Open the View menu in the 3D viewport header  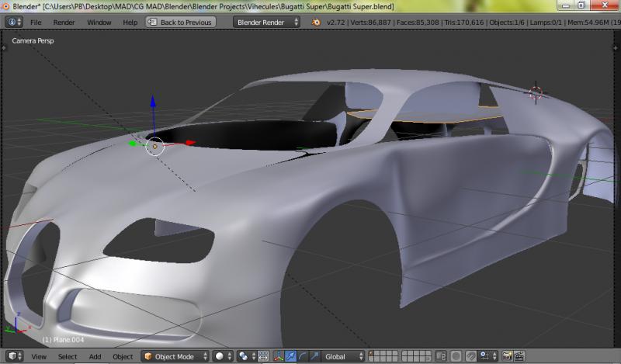pos(39,356)
